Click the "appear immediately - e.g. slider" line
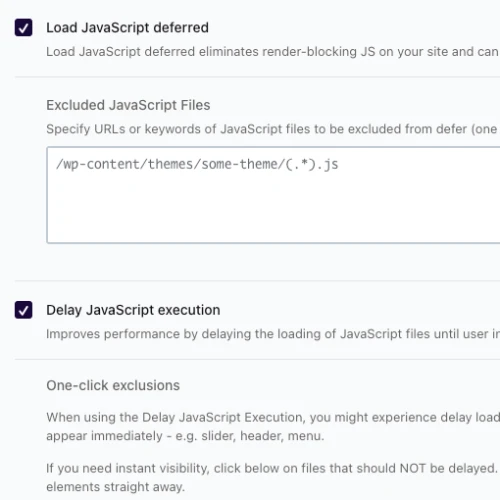 [185, 436]
